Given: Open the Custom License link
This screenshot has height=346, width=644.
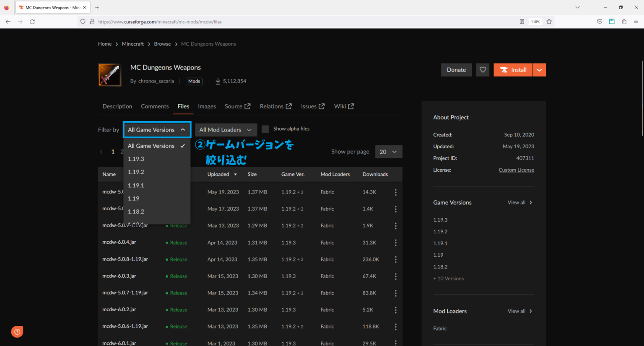Looking at the screenshot, I should pyautogui.click(x=516, y=170).
